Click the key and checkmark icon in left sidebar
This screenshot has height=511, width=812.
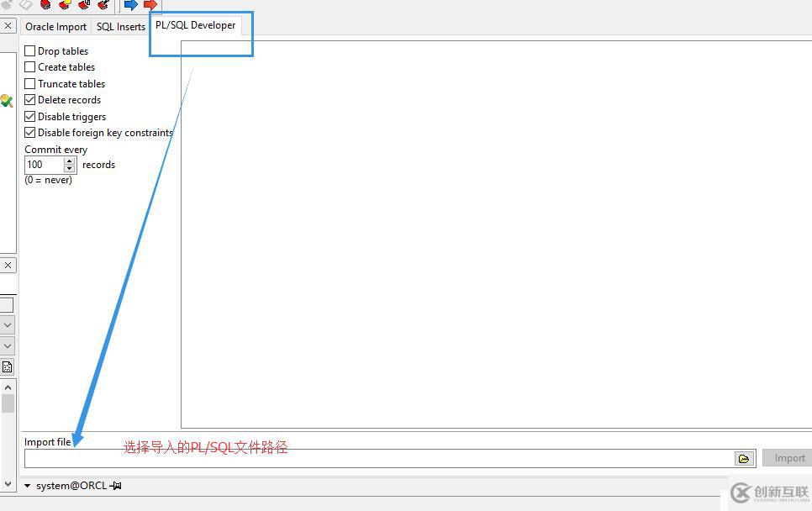pos(7,101)
